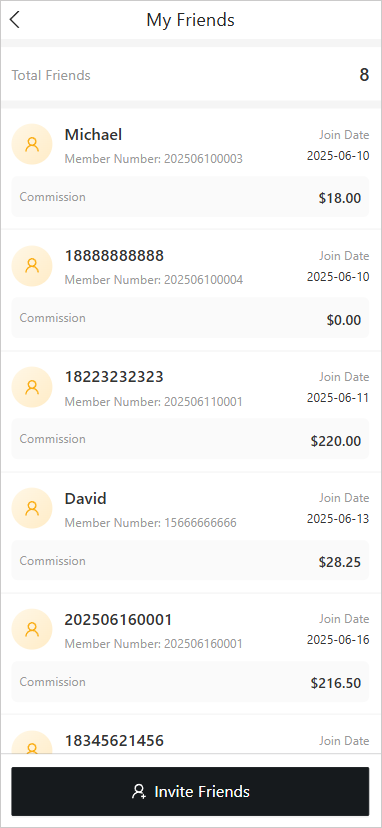
Task: Click the join date 2025-06-13
Action: [x=338, y=519]
